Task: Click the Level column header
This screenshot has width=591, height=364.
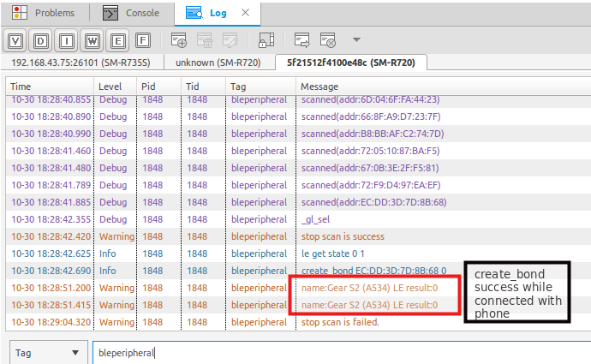Action: (x=115, y=87)
